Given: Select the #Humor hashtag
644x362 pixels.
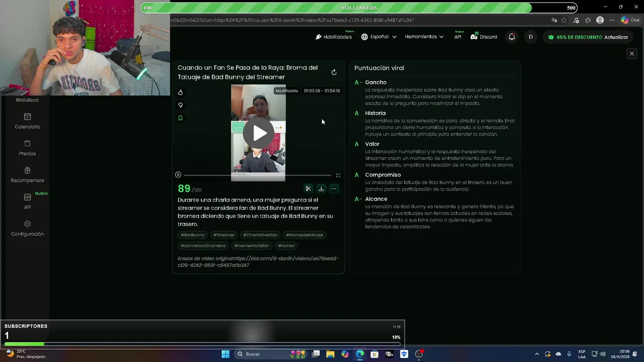Looking at the screenshot, I should point(286,246).
